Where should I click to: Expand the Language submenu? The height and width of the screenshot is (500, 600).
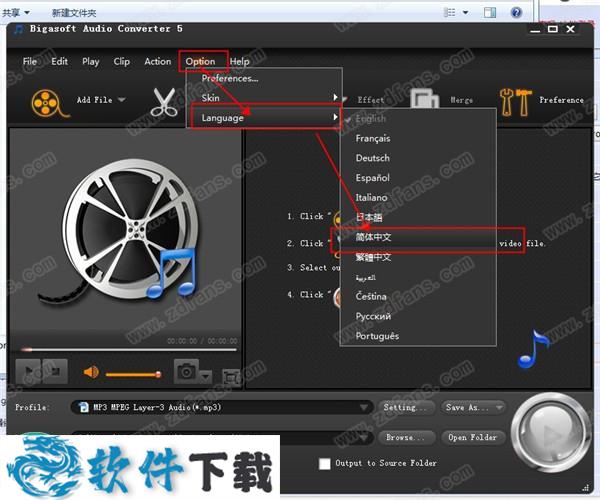[264, 118]
